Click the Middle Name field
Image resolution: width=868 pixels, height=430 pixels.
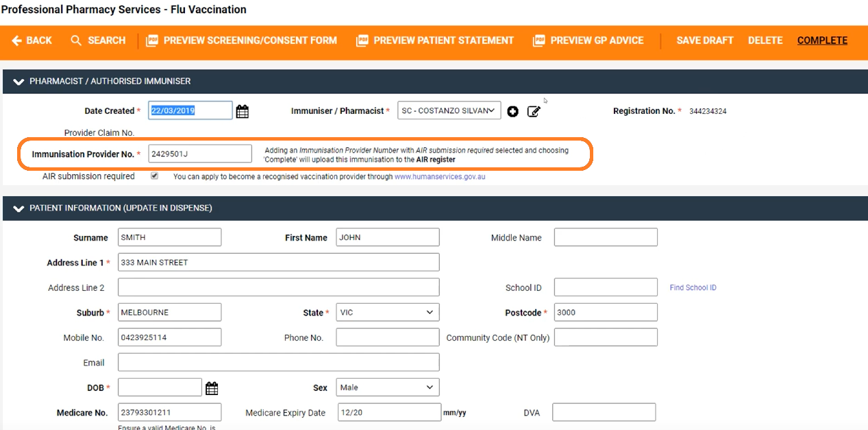(606, 237)
